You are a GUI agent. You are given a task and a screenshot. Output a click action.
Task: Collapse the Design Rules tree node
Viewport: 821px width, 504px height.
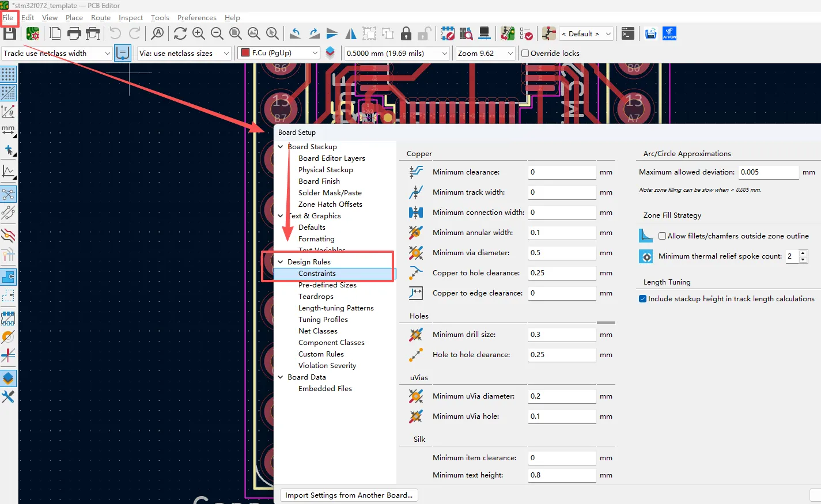tap(281, 262)
